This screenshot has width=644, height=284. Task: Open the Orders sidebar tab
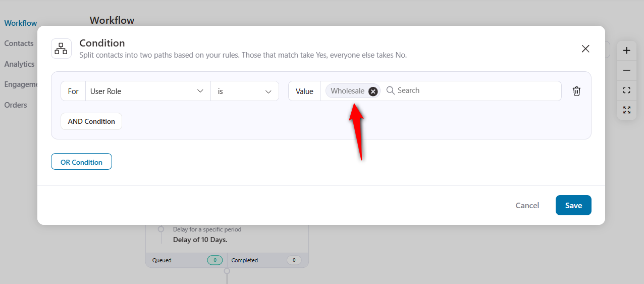pyautogui.click(x=16, y=105)
